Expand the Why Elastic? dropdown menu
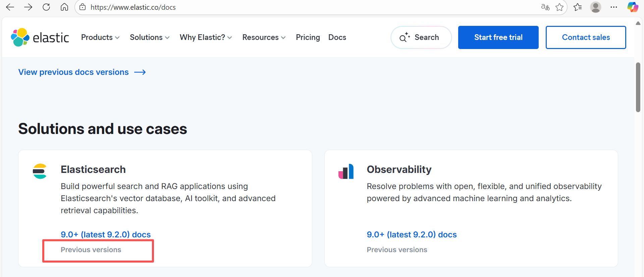The height and width of the screenshot is (277, 644). coord(206,37)
